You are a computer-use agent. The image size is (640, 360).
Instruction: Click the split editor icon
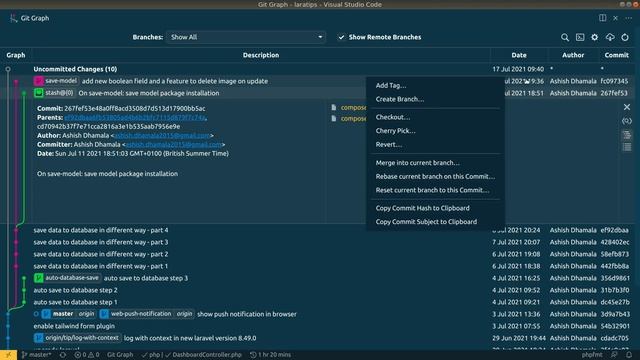point(602,18)
